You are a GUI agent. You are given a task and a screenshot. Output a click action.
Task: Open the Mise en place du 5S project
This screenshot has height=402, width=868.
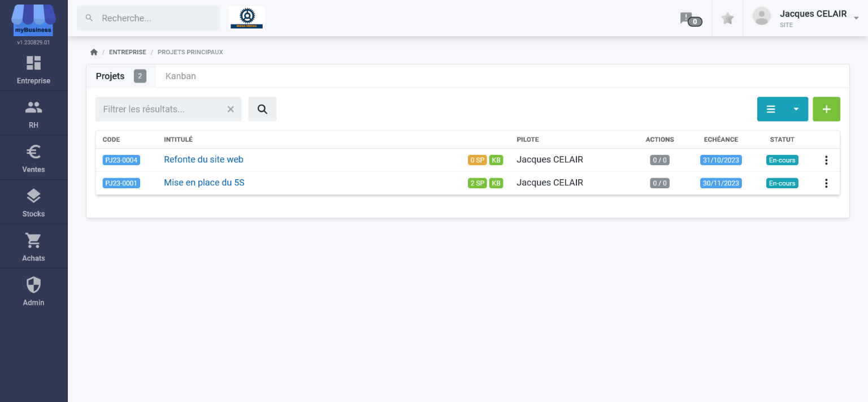tap(204, 183)
